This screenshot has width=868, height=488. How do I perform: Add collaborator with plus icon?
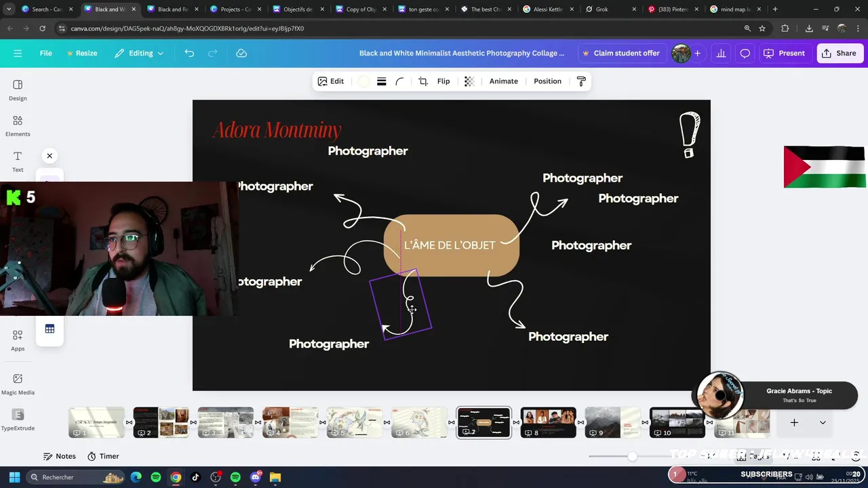pos(697,53)
